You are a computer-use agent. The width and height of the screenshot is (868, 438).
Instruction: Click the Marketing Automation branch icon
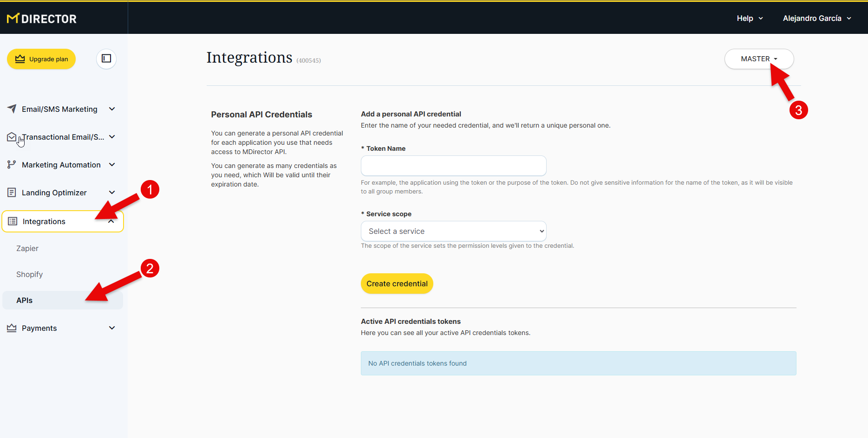point(12,165)
